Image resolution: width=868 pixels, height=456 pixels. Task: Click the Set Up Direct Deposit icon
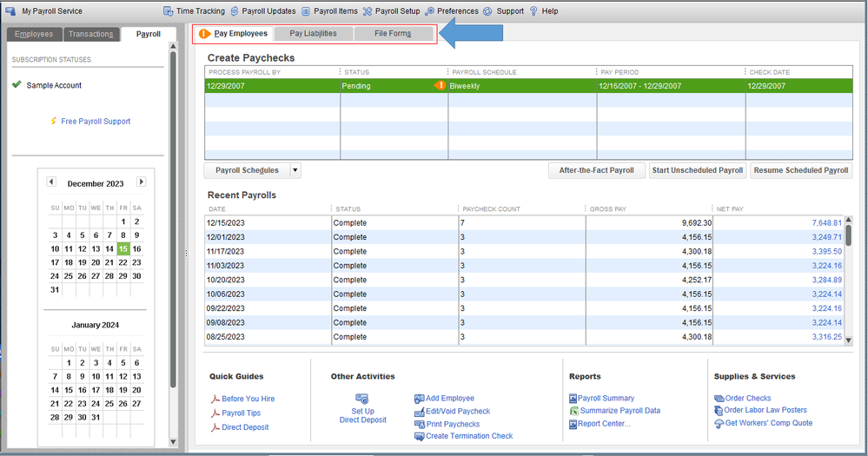(362, 399)
